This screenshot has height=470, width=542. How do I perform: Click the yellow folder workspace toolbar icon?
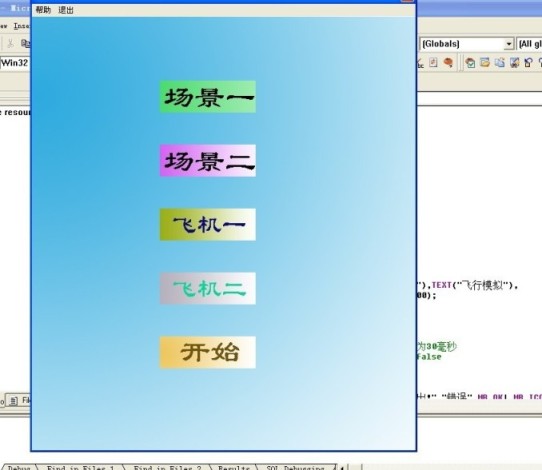coord(485,63)
